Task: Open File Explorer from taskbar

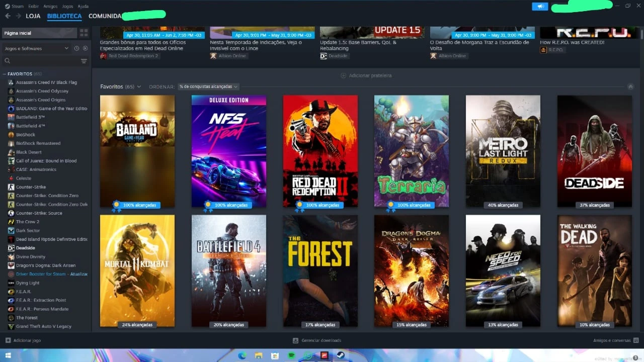Action: coord(259,355)
